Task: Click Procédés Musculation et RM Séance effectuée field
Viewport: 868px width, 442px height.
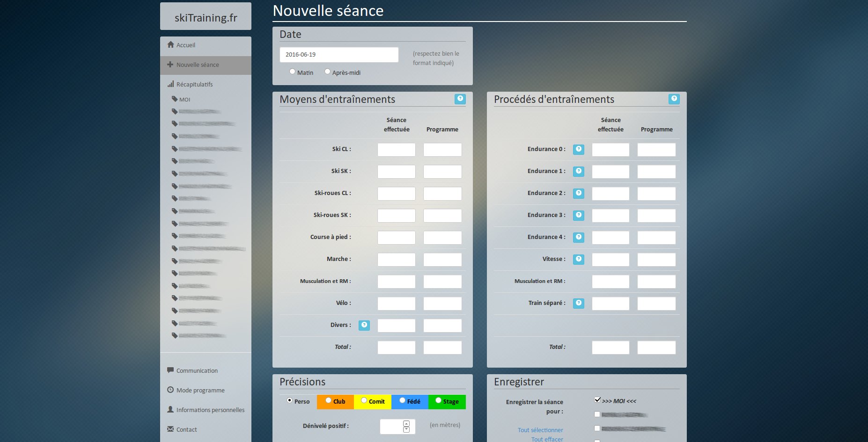Action: pyautogui.click(x=611, y=282)
